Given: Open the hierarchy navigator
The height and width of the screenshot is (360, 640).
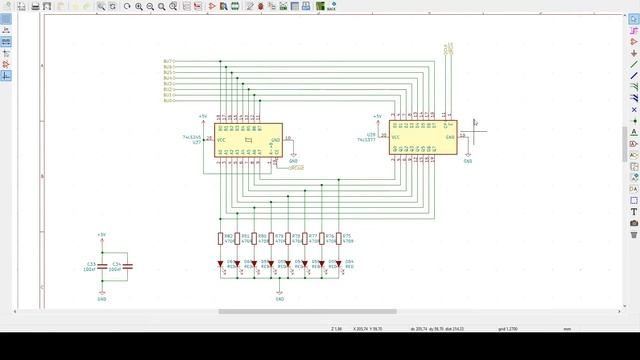Looking at the screenshot, I should 187,6.
